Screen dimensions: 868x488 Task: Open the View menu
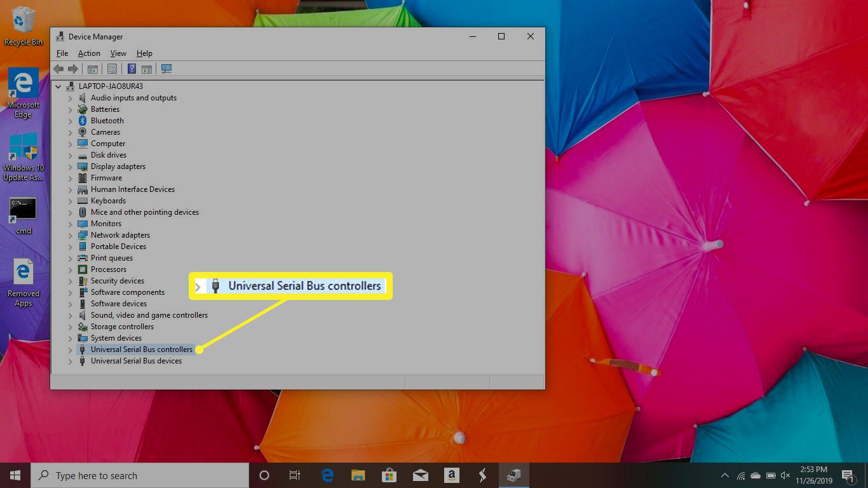(x=118, y=53)
